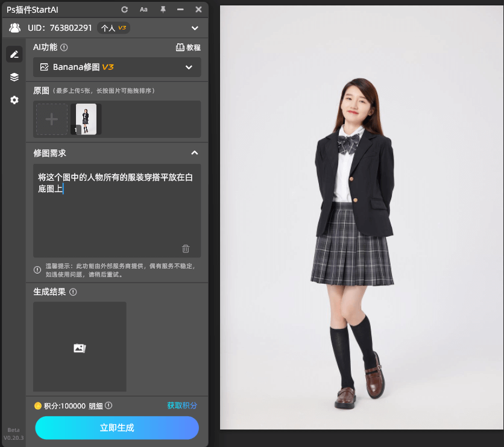Screen dimensions: 504x447
Task: Expand the UID account dropdown
Action: (x=194, y=28)
